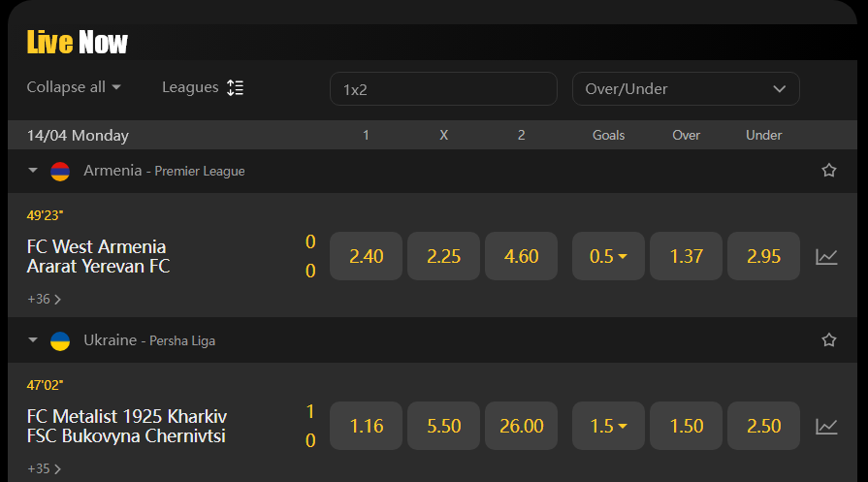Open stats chart for Metalist 1925 Kharkiv match
Viewport: 868px width, 482px height.
tap(826, 426)
